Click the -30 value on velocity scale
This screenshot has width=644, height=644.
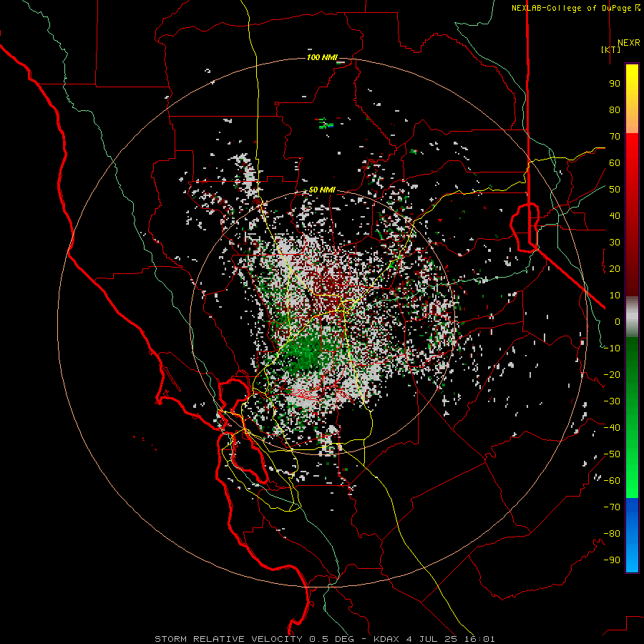coord(612,401)
